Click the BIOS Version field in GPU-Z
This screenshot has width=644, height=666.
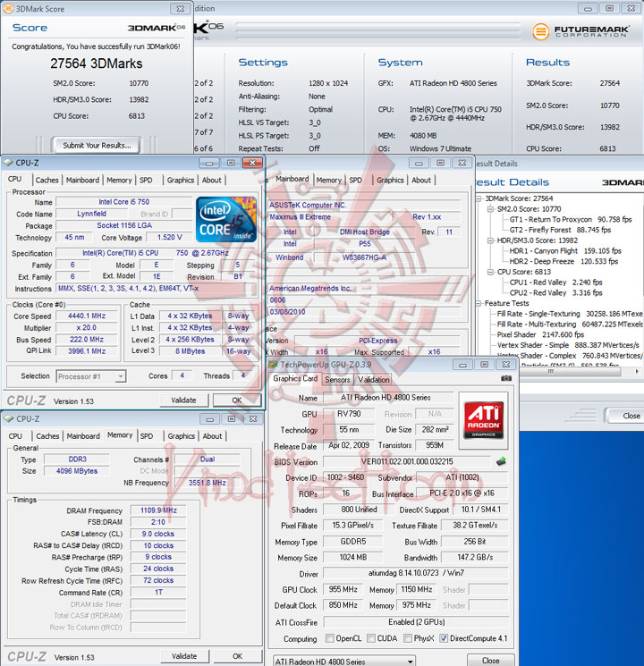pos(407,461)
